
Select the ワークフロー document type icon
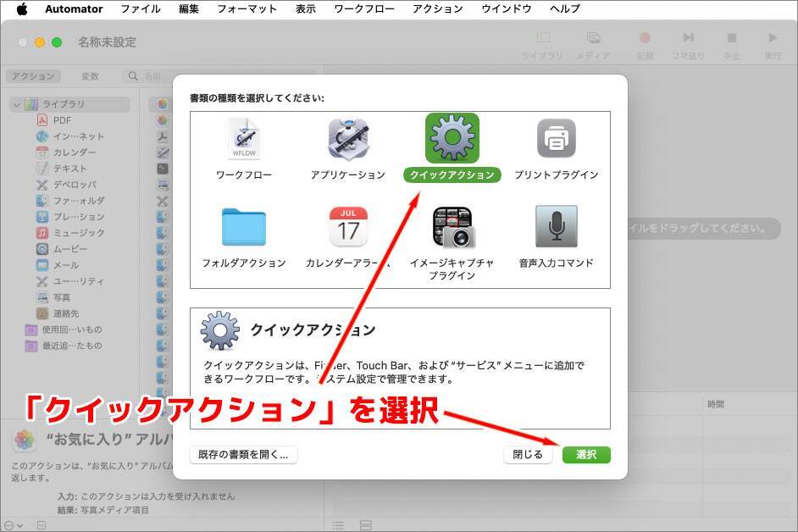coord(243,139)
